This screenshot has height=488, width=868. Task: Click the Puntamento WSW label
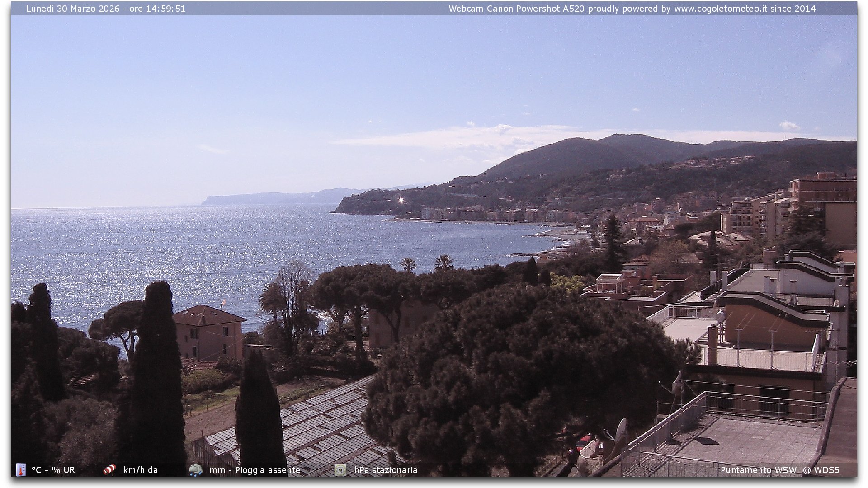[759, 470]
